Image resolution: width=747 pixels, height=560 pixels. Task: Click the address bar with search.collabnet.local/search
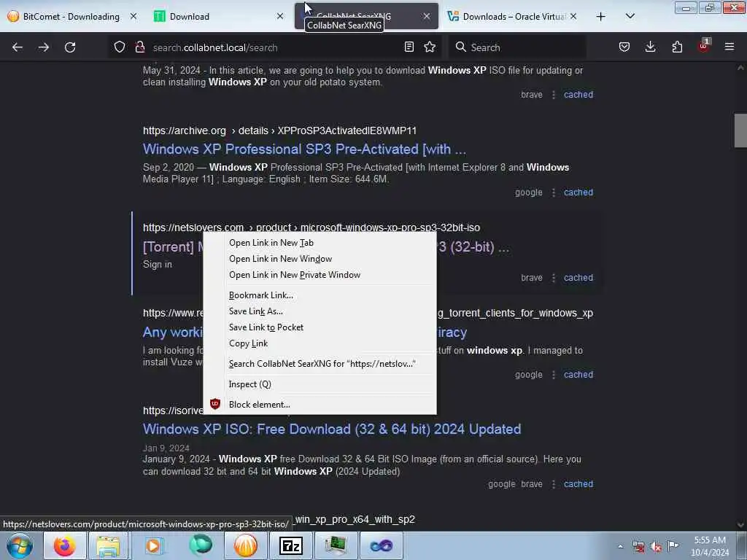pos(276,47)
